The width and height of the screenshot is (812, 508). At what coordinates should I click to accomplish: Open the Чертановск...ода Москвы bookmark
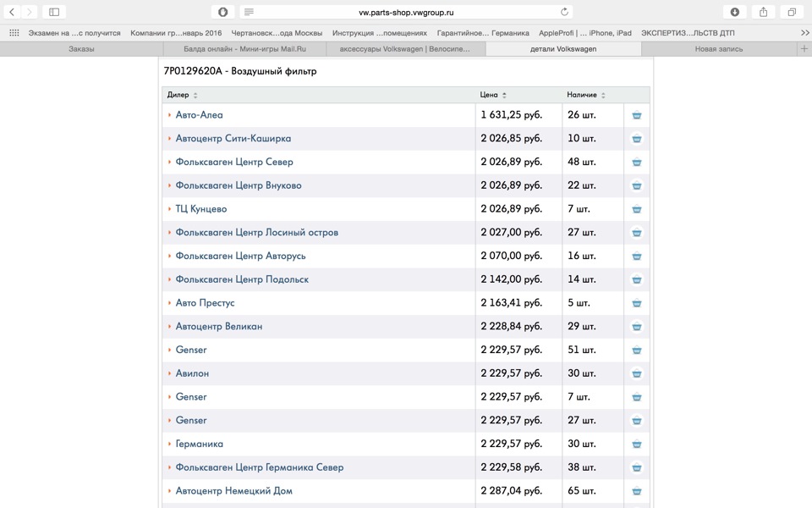pyautogui.click(x=277, y=33)
